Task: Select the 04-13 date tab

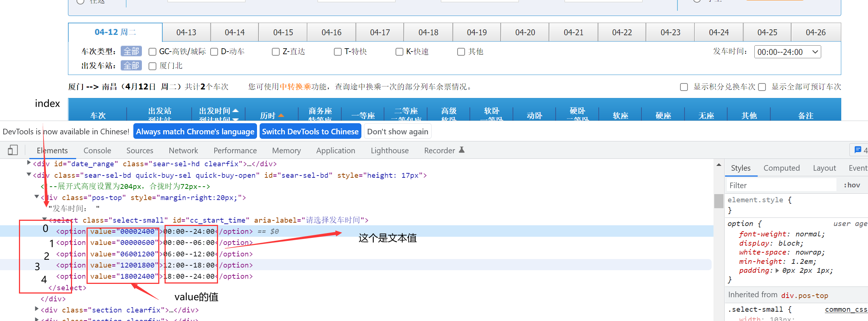Action: (x=186, y=32)
